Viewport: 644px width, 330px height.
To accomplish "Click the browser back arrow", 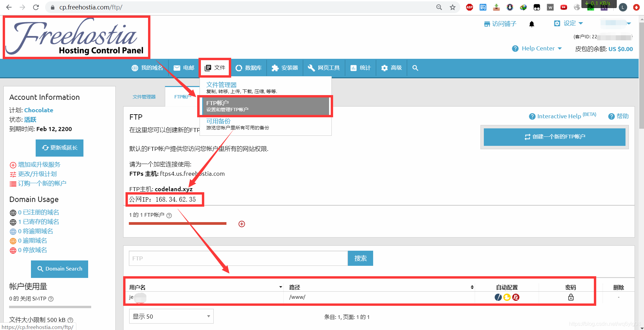I will coord(9,7).
